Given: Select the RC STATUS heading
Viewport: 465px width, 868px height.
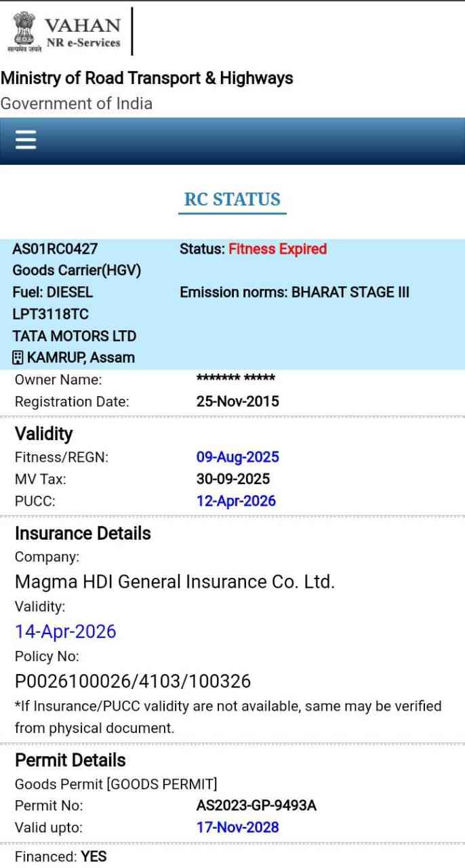Looking at the screenshot, I should (x=232, y=199).
